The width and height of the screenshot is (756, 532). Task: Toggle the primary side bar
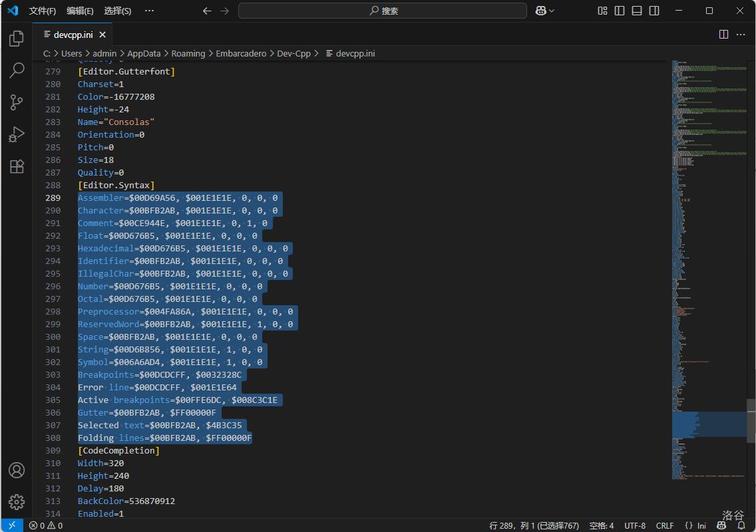tap(620, 11)
